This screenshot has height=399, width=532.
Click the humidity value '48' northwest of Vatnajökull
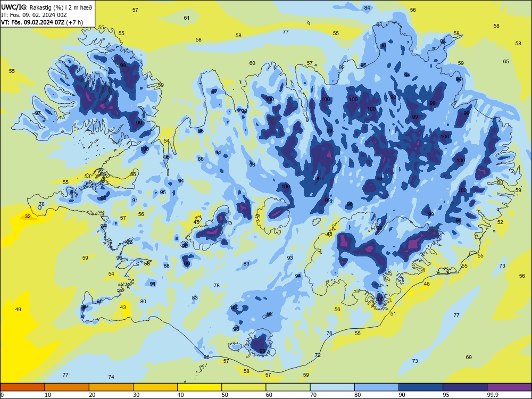[329, 234]
